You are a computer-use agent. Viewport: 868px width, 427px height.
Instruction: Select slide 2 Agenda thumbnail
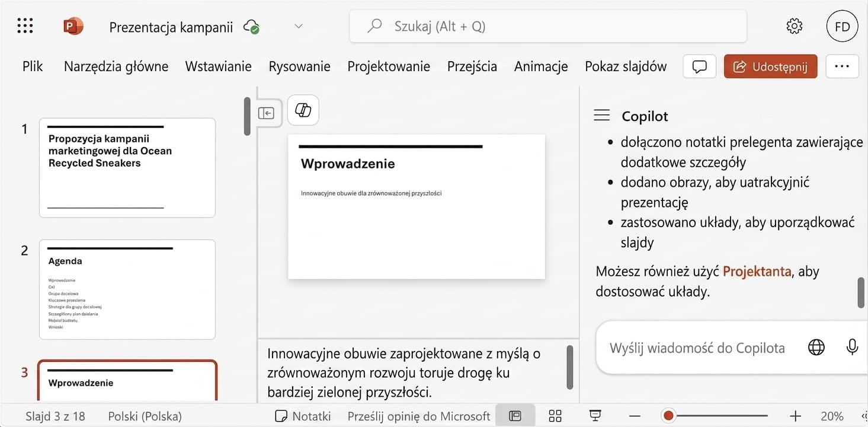click(x=127, y=289)
